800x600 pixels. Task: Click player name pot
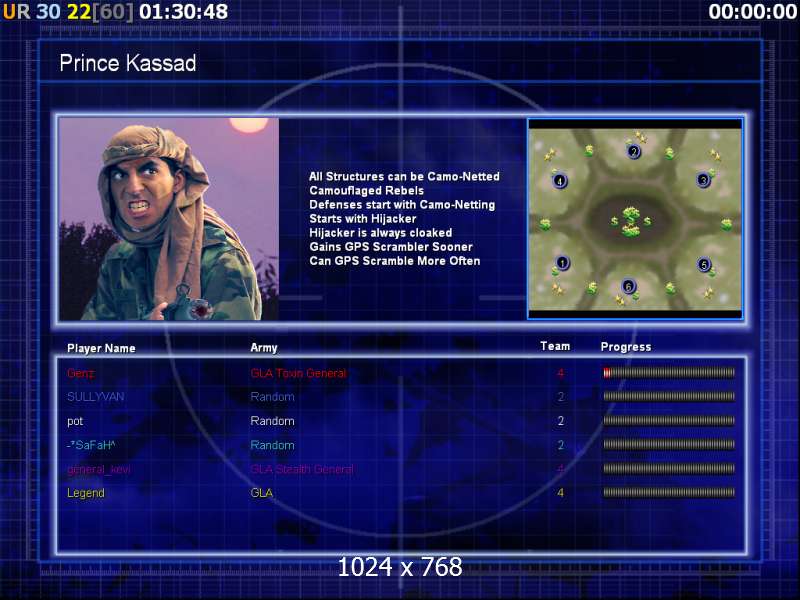[x=75, y=421]
